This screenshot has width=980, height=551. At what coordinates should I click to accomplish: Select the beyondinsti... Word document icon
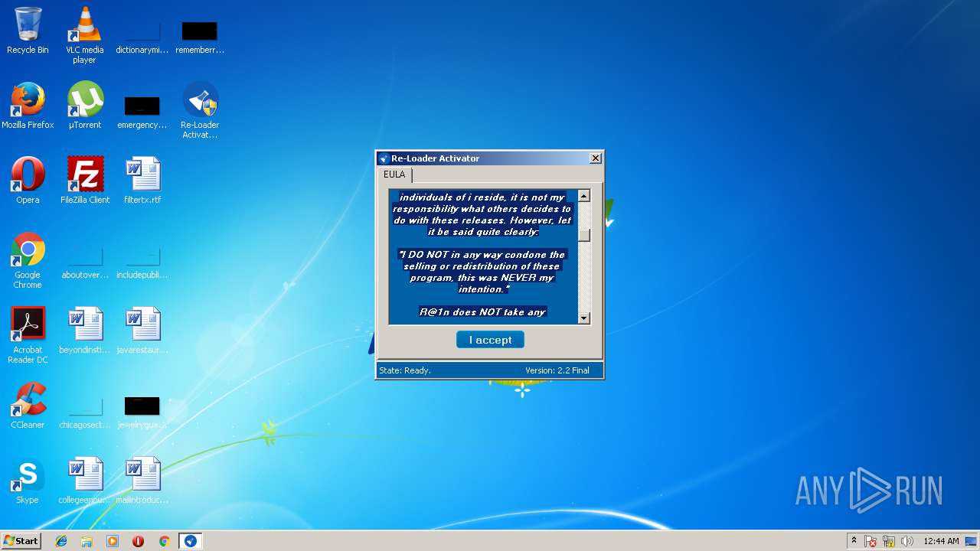[x=85, y=331]
